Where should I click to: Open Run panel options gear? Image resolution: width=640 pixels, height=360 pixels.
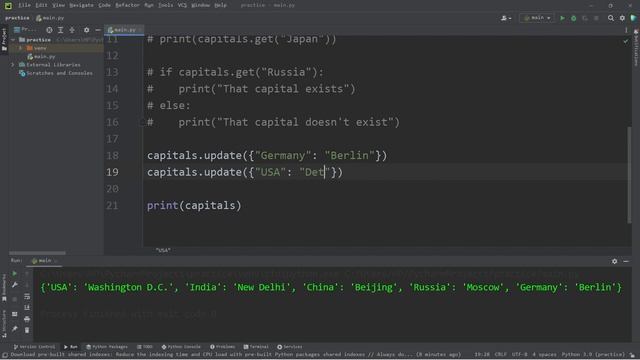click(x=614, y=261)
